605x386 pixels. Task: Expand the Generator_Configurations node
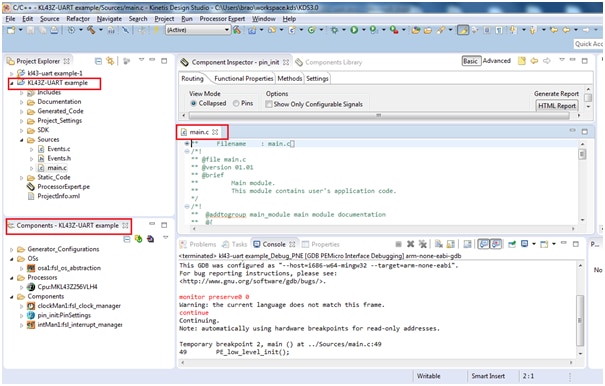click(12, 249)
